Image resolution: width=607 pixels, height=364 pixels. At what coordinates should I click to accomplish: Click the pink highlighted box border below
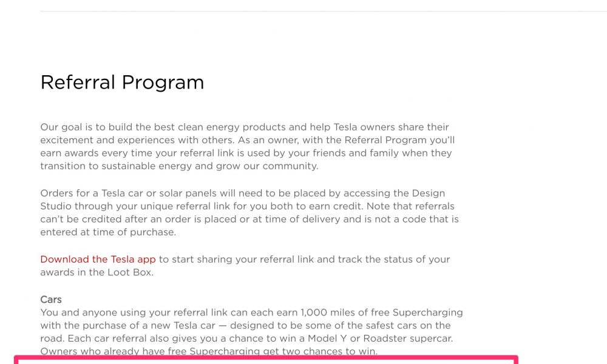point(266,359)
